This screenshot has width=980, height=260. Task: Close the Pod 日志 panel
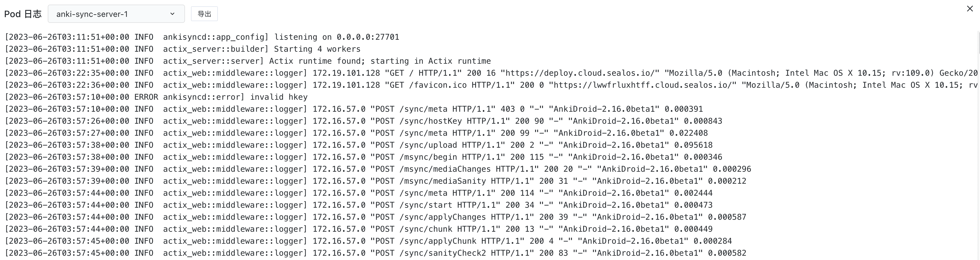click(x=970, y=9)
